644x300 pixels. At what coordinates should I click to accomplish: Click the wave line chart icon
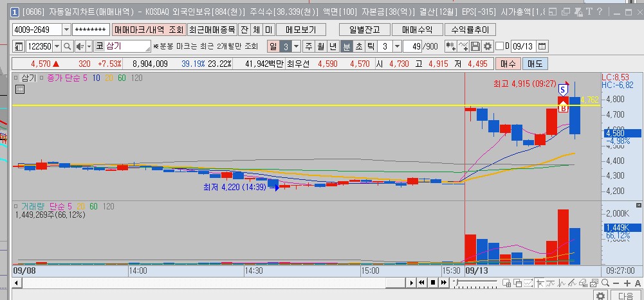tap(562, 283)
